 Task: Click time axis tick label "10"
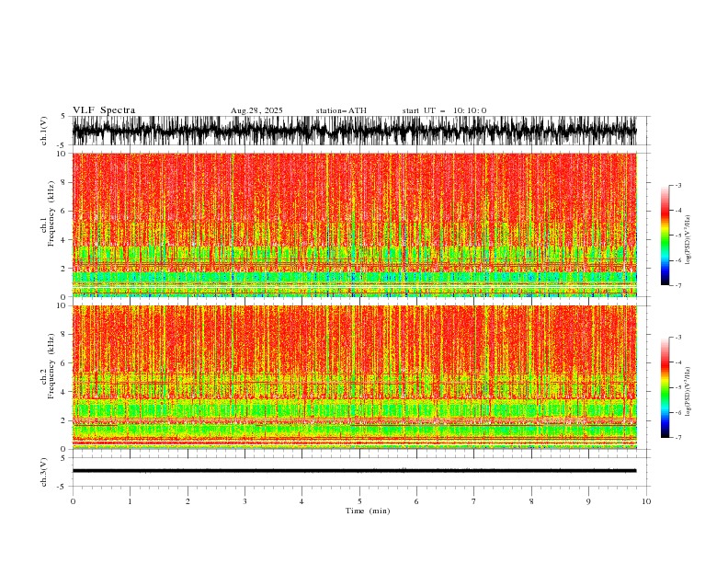646,501
